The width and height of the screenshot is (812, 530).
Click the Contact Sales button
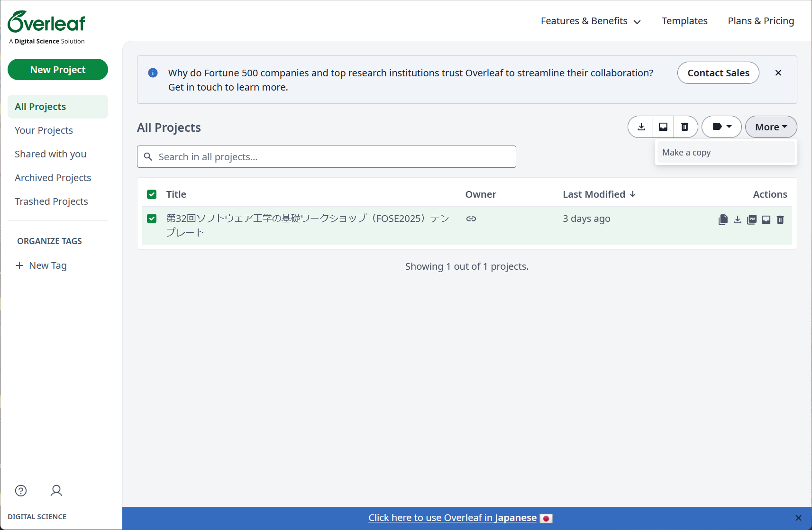point(718,73)
